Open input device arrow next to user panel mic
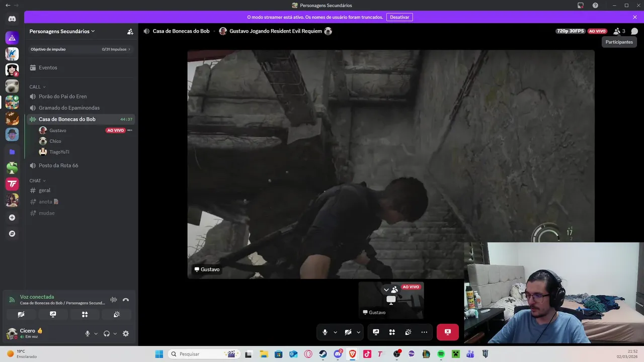This screenshot has height=362, width=644. click(96, 333)
